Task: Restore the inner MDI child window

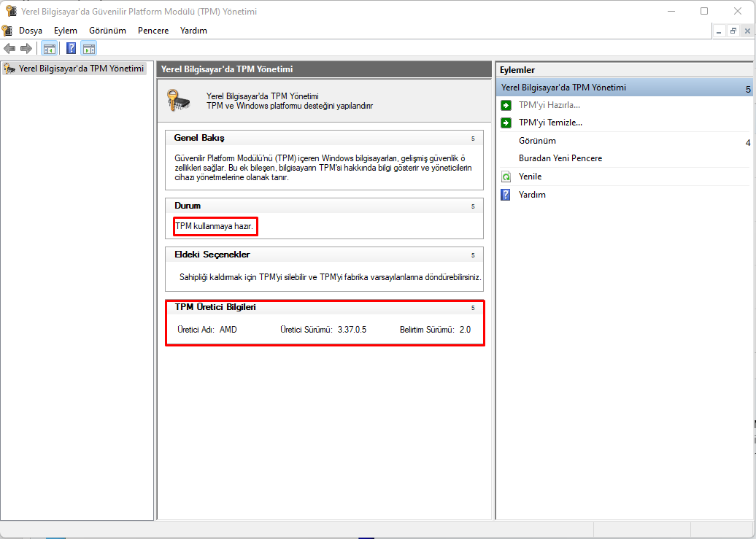Action: pos(733,31)
